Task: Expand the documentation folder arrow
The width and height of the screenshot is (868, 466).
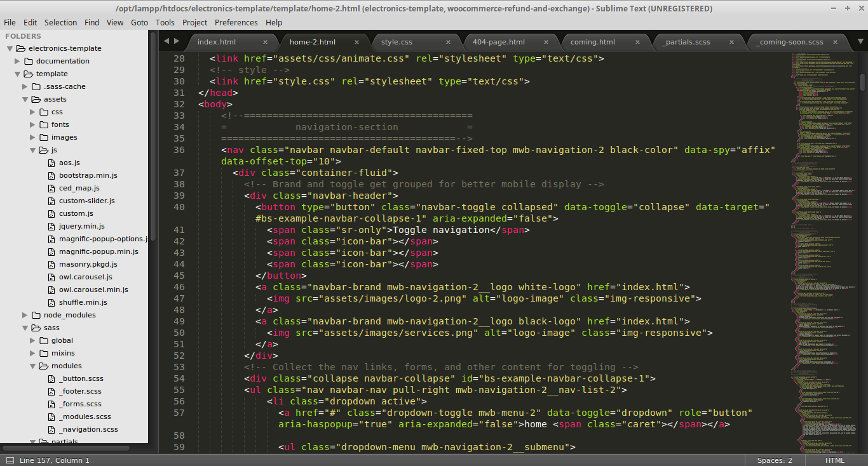Action: coord(17,61)
